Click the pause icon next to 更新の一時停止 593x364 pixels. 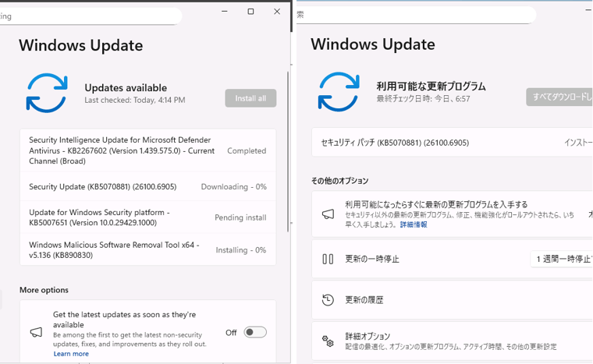(328, 259)
